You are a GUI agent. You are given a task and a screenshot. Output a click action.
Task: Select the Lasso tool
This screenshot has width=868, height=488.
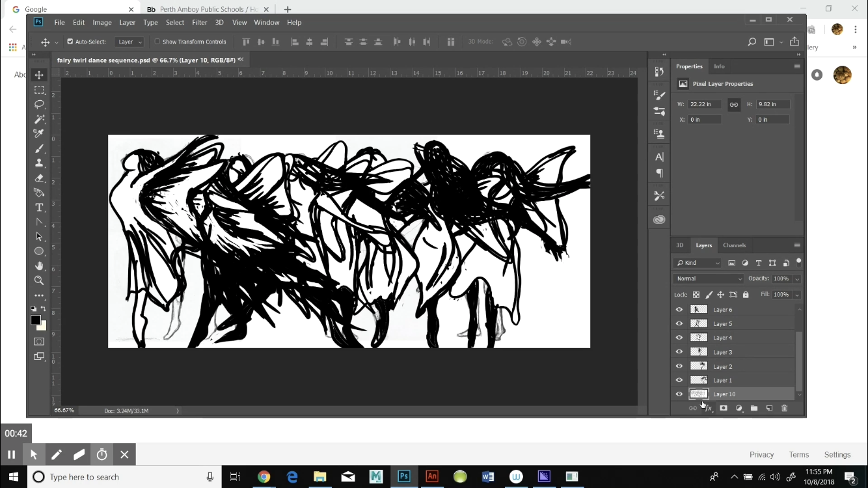pyautogui.click(x=39, y=105)
